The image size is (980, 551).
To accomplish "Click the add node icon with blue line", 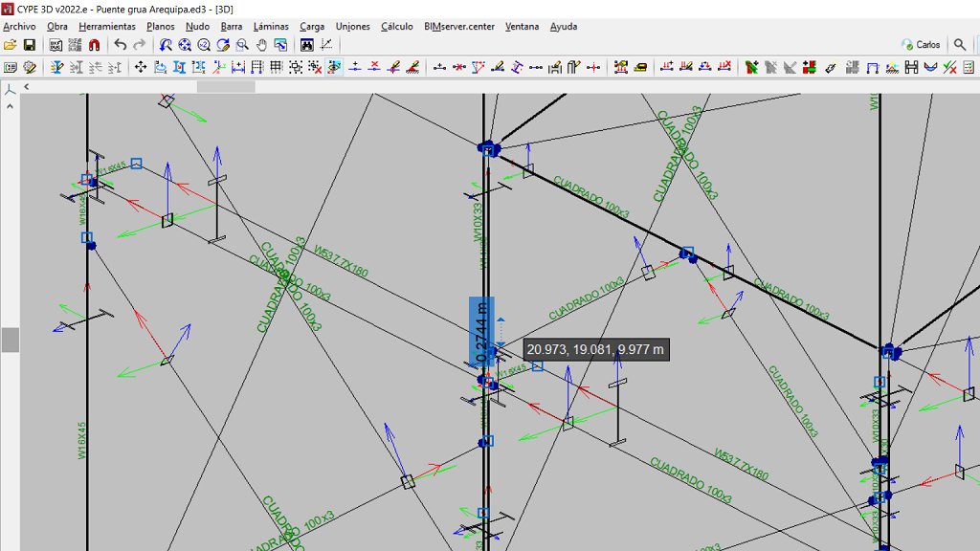I will pyautogui.click(x=354, y=67).
